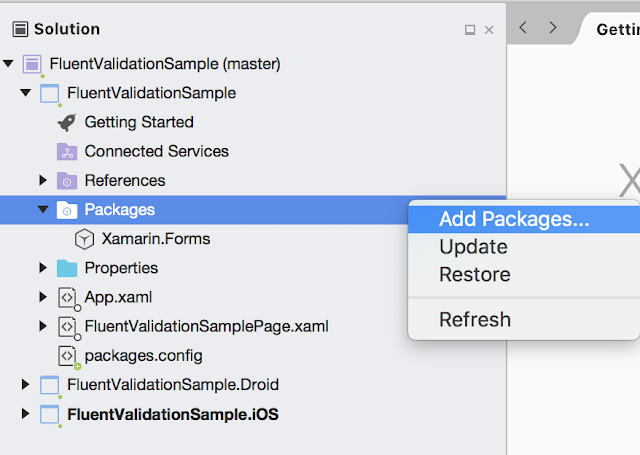The height and width of the screenshot is (455, 640).
Task: Navigate forward with the right arrow
Action: point(553,28)
